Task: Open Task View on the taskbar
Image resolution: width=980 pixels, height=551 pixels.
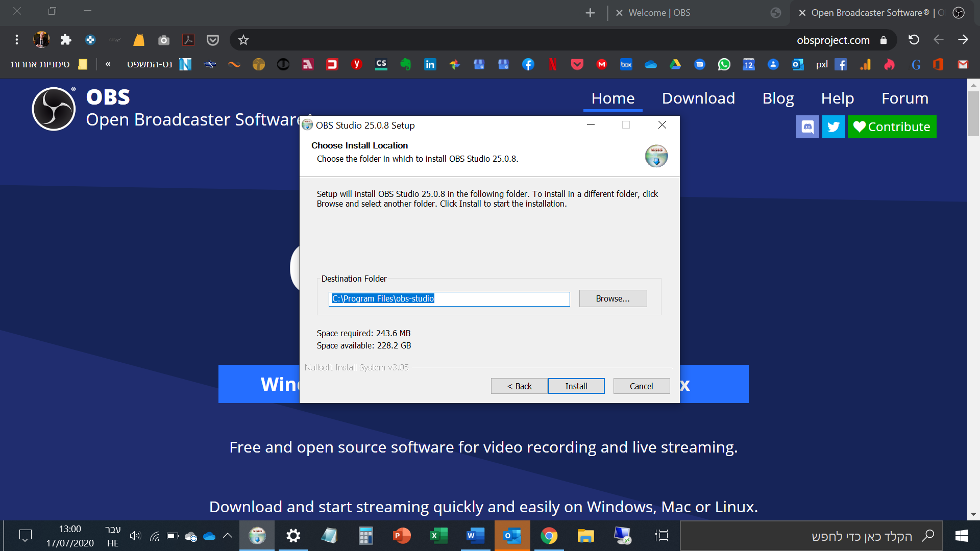Action: pos(661,536)
